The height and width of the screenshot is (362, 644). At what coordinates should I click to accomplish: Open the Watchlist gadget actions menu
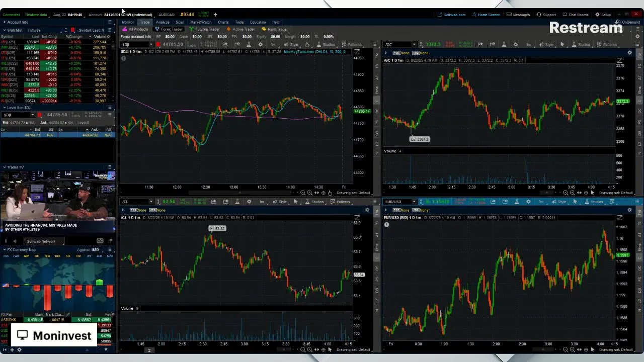(x=110, y=30)
